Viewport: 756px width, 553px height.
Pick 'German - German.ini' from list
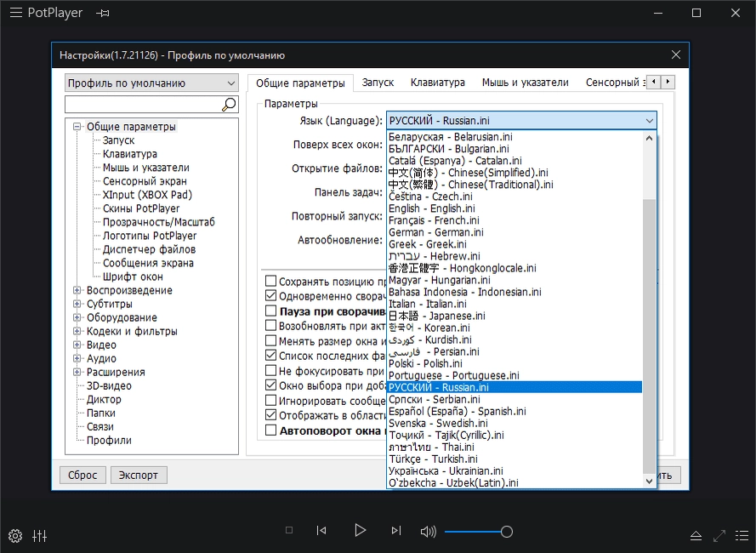[x=515, y=232]
